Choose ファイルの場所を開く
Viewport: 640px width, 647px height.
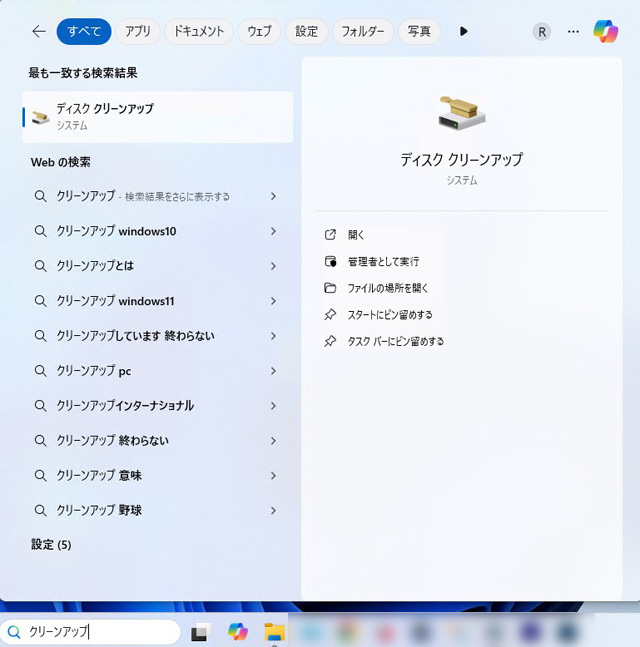388,288
